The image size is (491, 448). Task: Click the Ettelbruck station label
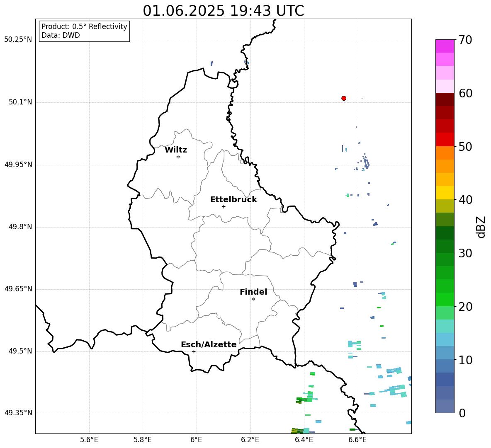[x=233, y=200]
